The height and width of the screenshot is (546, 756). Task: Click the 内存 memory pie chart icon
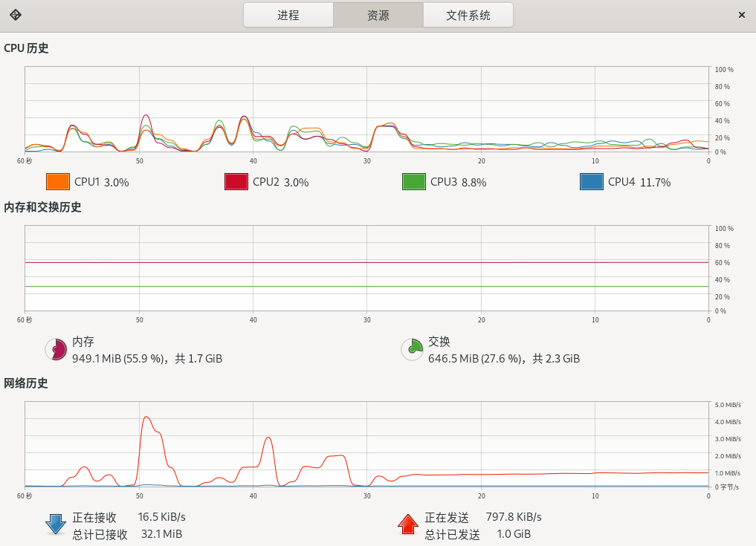[56, 349]
